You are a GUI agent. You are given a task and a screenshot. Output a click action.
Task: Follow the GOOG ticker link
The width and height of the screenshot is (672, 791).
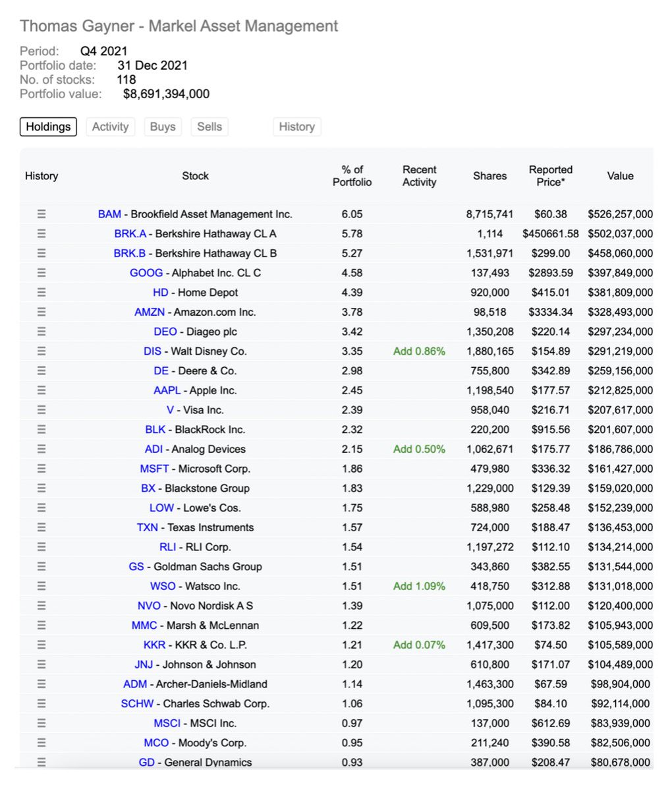[146, 273]
